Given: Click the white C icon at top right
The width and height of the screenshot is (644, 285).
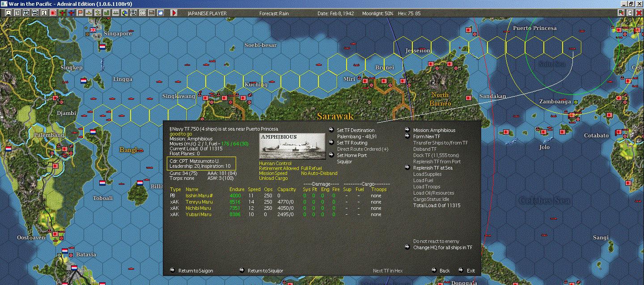Looking at the screenshot, I should 630,13.
